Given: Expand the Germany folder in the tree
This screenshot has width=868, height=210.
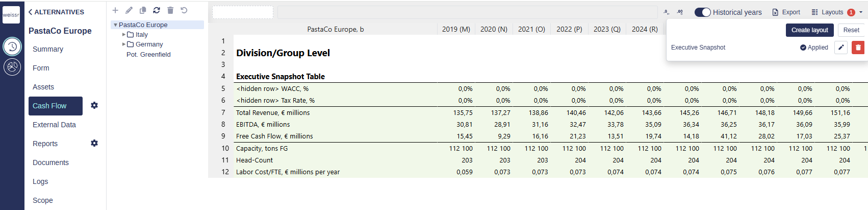Looking at the screenshot, I should tap(124, 44).
